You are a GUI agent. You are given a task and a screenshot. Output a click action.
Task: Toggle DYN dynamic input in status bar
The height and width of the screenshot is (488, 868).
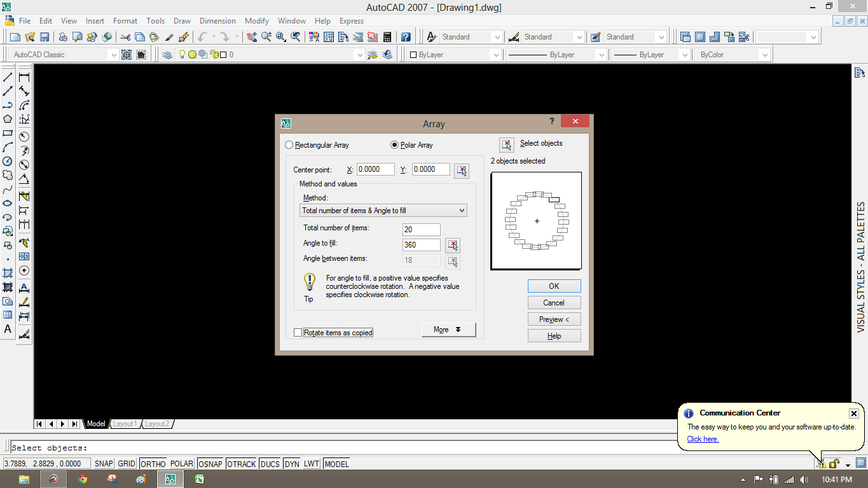click(292, 464)
